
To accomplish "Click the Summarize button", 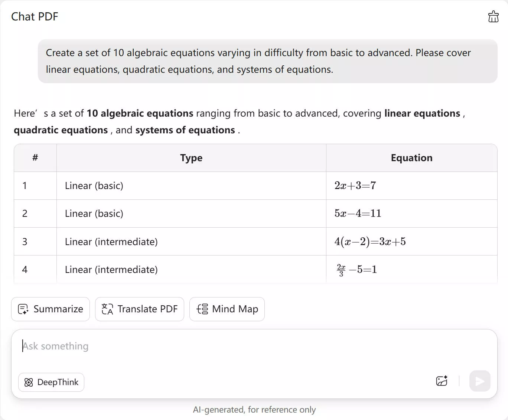I will [51, 309].
